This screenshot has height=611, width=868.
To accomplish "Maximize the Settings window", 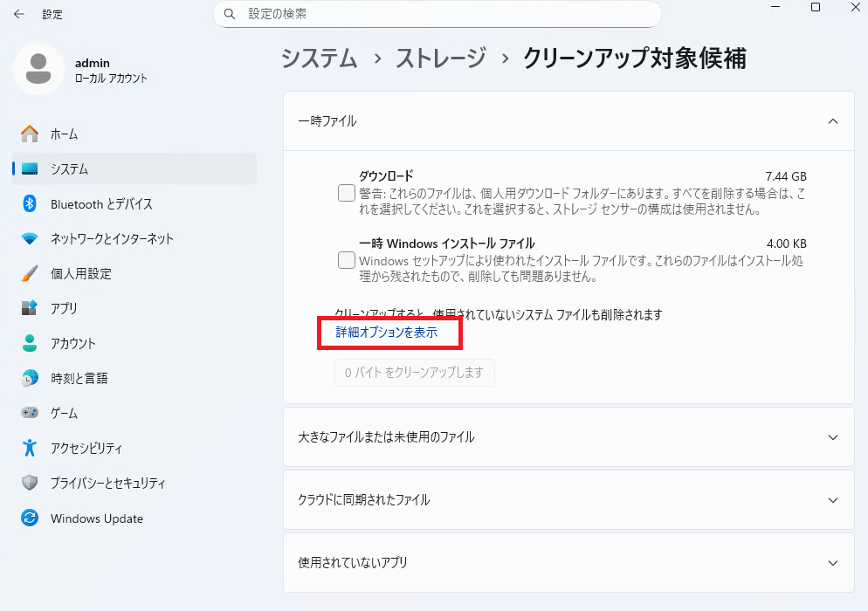I will pyautogui.click(x=816, y=7).
